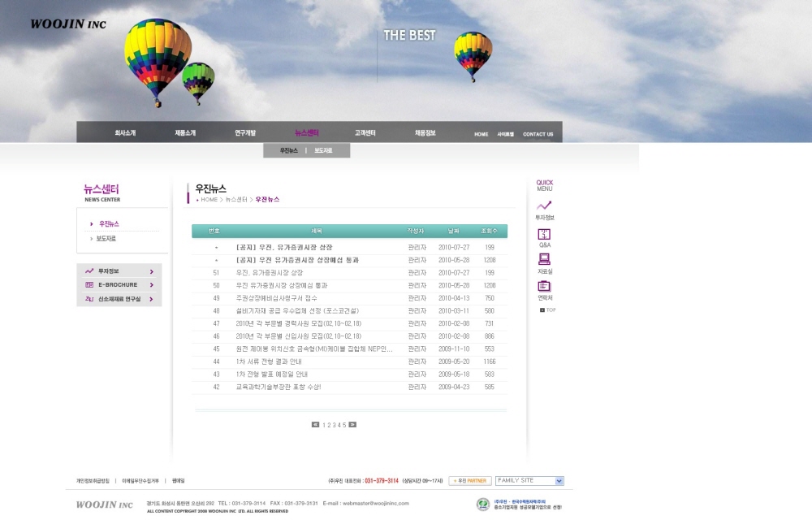Open the 회사소개 main menu

(125, 132)
